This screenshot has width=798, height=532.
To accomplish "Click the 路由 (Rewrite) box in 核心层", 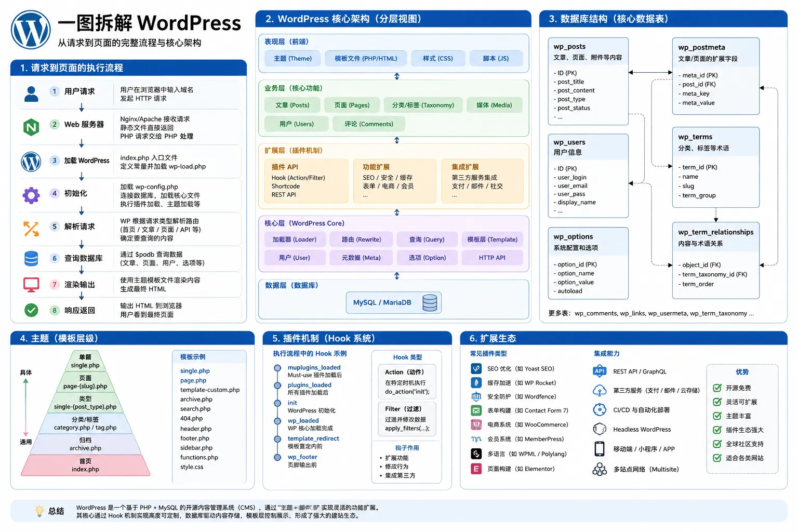I will point(362,240).
